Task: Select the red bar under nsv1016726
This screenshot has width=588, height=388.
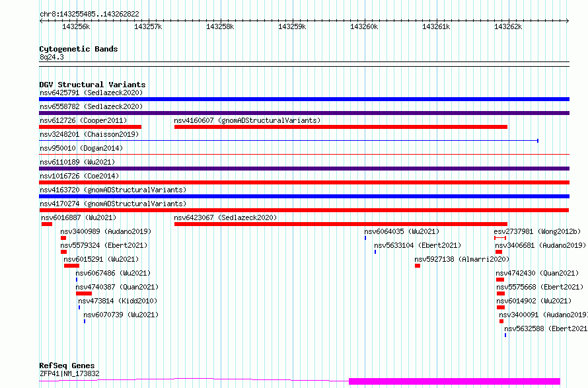Action: tap(304, 182)
